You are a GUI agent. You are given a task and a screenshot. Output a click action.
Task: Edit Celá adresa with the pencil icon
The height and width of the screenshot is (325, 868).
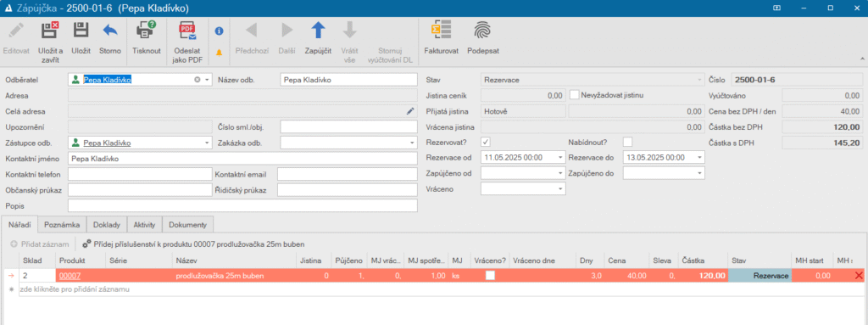click(x=410, y=111)
